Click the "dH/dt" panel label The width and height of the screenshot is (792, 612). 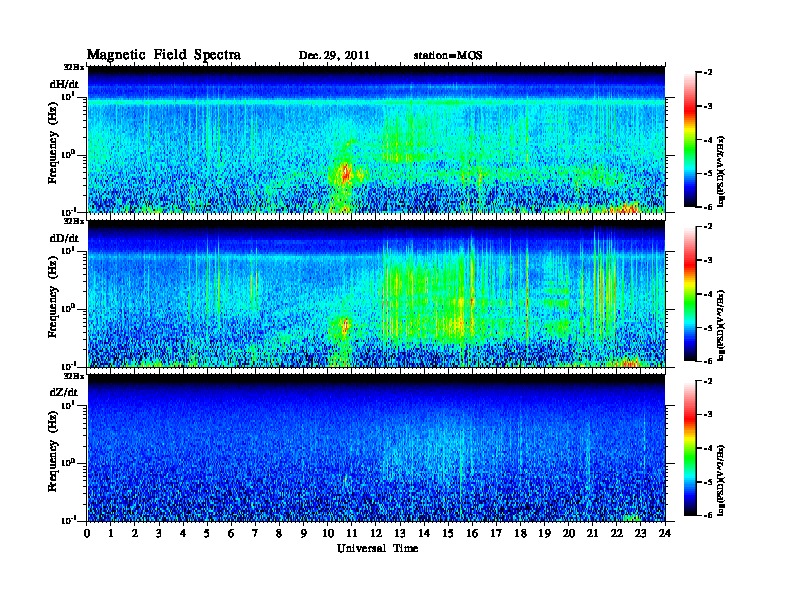point(64,84)
